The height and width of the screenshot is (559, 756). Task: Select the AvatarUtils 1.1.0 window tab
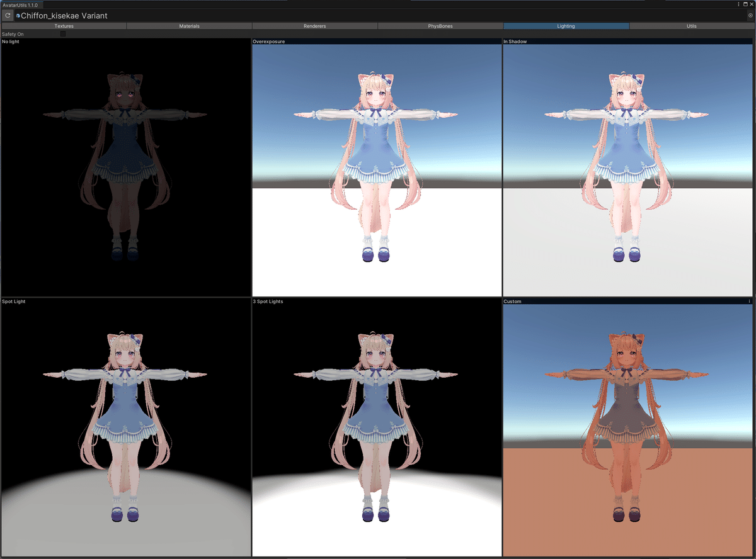pyautogui.click(x=21, y=4)
